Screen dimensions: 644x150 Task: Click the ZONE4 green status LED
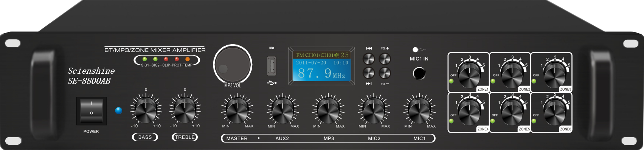point(452,121)
